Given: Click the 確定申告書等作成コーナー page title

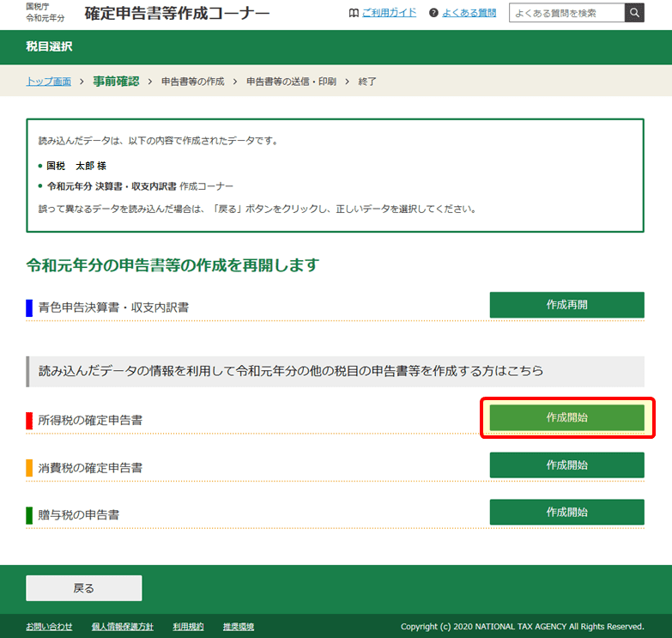Looking at the screenshot, I should [177, 13].
